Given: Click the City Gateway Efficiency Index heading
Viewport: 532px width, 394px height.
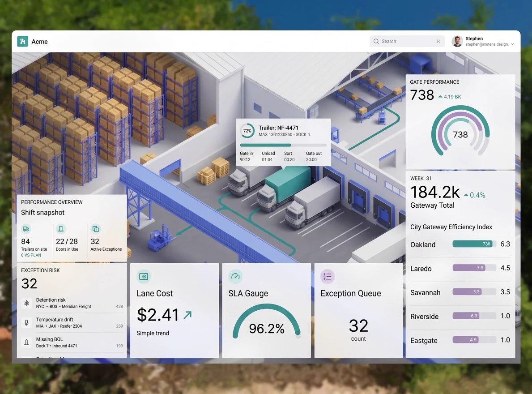Looking at the screenshot, I should [451, 227].
